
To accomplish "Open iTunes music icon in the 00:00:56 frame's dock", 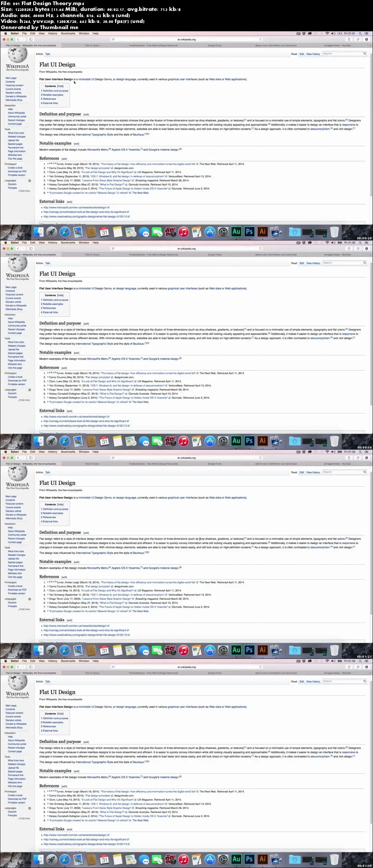I will coord(184,441).
